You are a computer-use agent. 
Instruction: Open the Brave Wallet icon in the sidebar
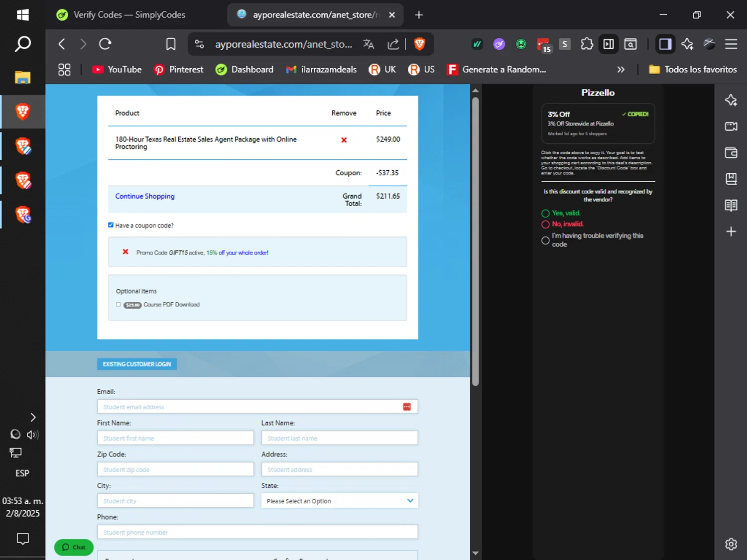click(731, 153)
